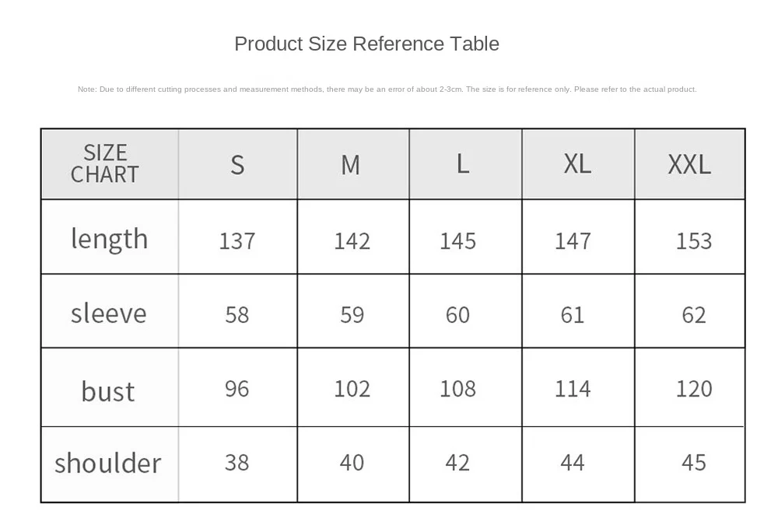Click the shoulder value 38 for S
This screenshot has height=532, width=778.
(237, 463)
